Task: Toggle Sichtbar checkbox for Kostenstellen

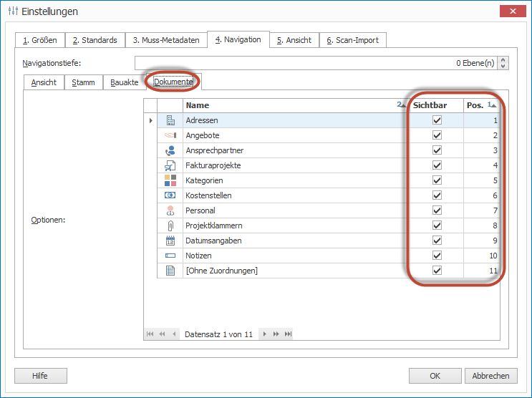Action: pyautogui.click(x=437, y=195)
